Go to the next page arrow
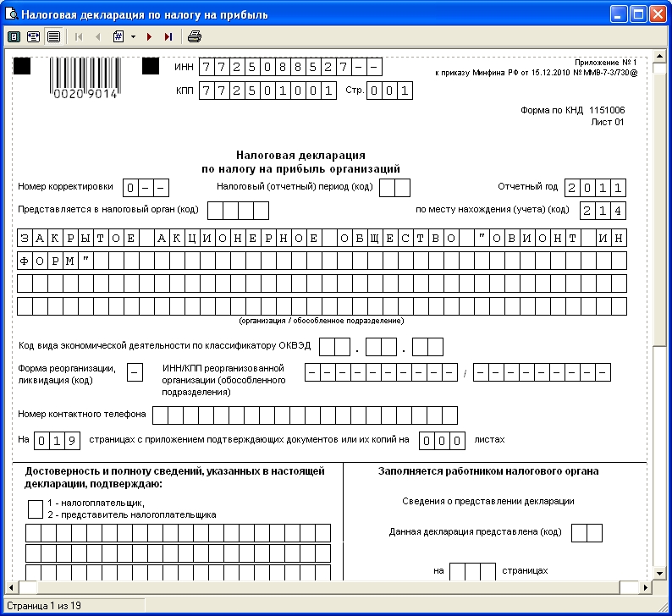The image size is (672, 616). [x=150, y=37]
